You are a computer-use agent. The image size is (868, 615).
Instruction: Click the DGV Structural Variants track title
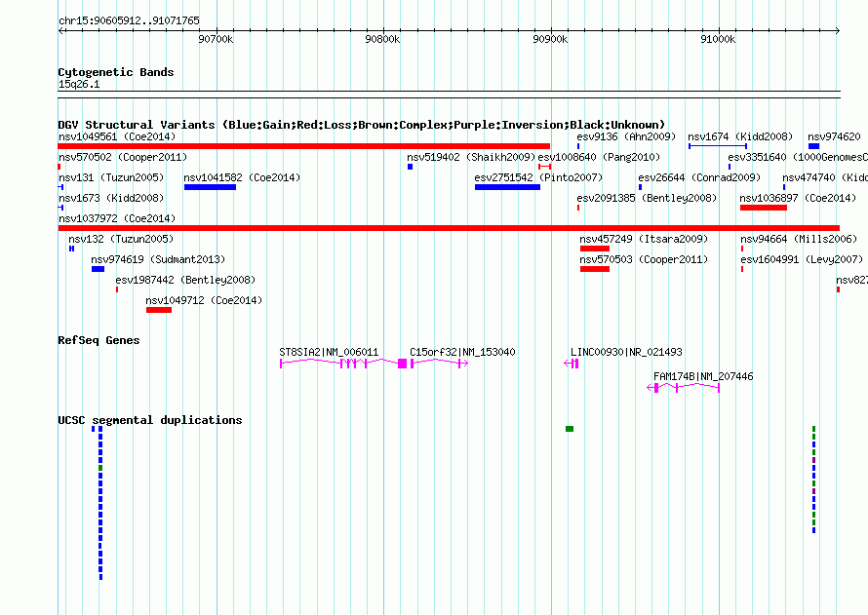(362, 125)
